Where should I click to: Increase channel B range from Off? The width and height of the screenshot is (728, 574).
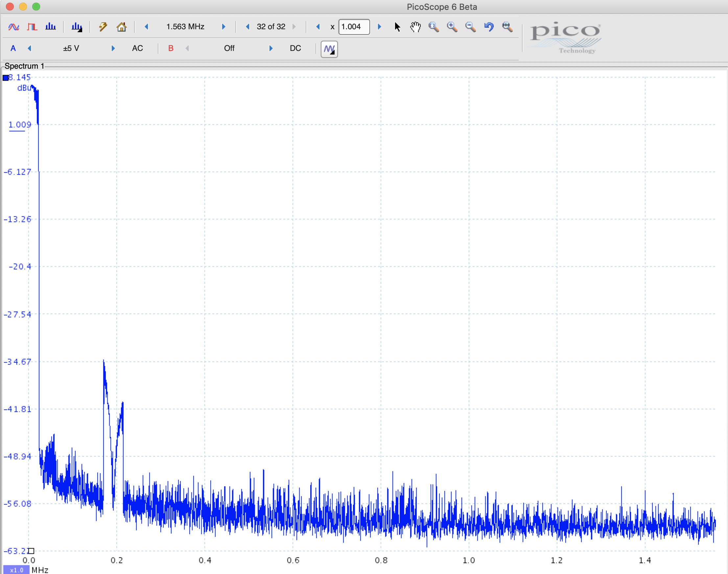[x=271, y=48]
